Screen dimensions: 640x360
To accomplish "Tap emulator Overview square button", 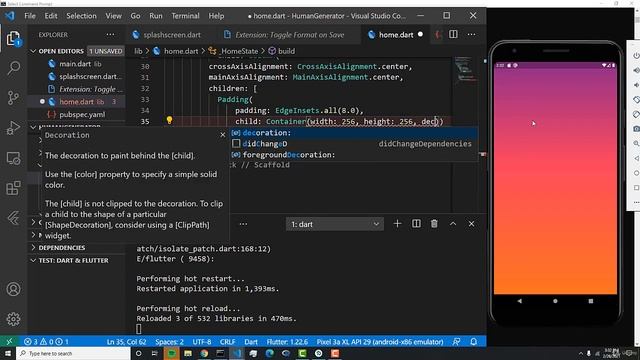I will click(591, 301).
